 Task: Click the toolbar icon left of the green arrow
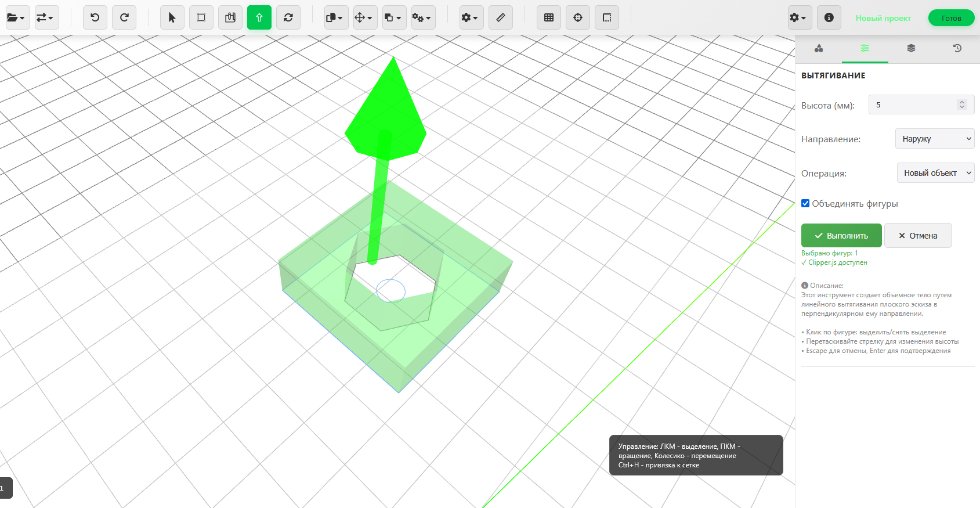230,17
